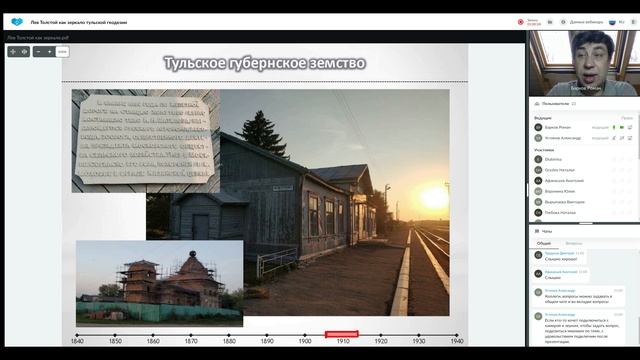Viewport: 640px width, 360px height.
Task: Click the second fit-page icon in viewer toolbar
Action: 24,52
